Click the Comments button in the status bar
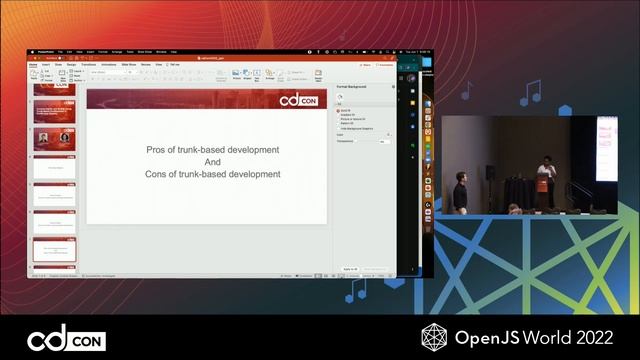Image resolution: width=640 pixels, height=360 pixels. pyautogui.click(x=304, y=276)
